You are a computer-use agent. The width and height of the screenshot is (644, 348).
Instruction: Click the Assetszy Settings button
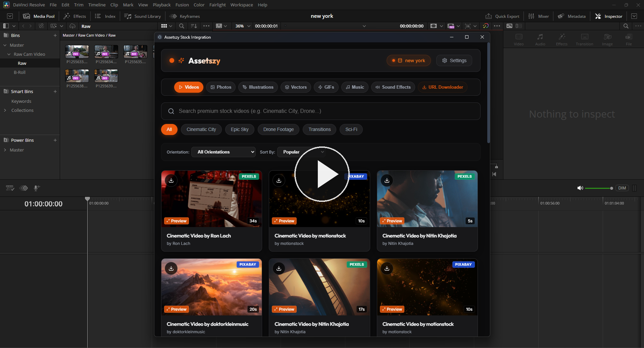click(454, 60)
